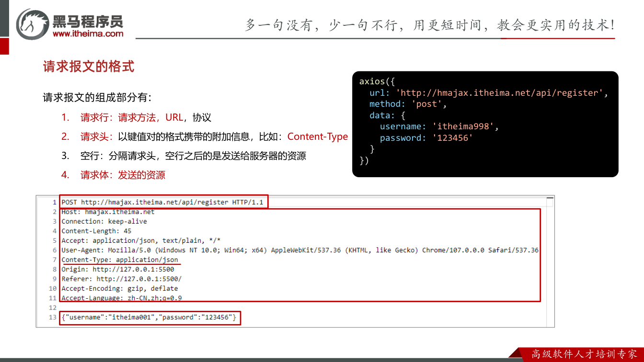Click list item 请求行:请求方法,URL,协议
644x362 pixels.
[x=146, y=117]
